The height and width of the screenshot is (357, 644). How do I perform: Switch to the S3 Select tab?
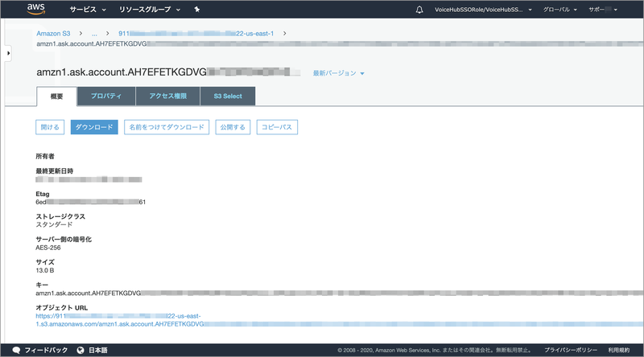[x=228, y=96]
